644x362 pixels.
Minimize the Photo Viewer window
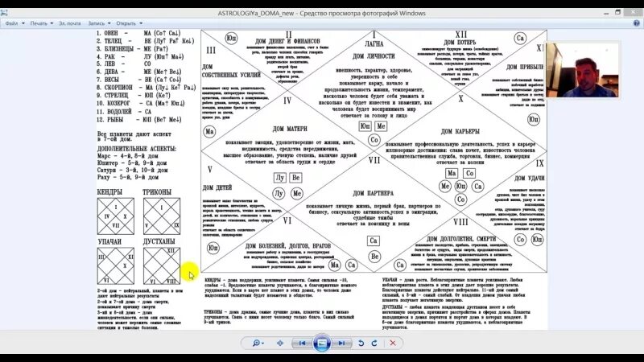tap(606, 13)
